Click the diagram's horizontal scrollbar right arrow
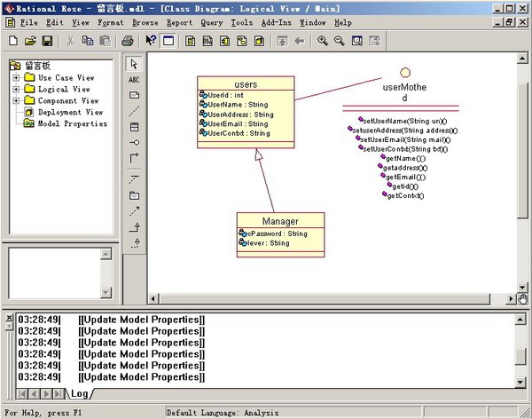This screenshot has height=419, width=532. 511,298
